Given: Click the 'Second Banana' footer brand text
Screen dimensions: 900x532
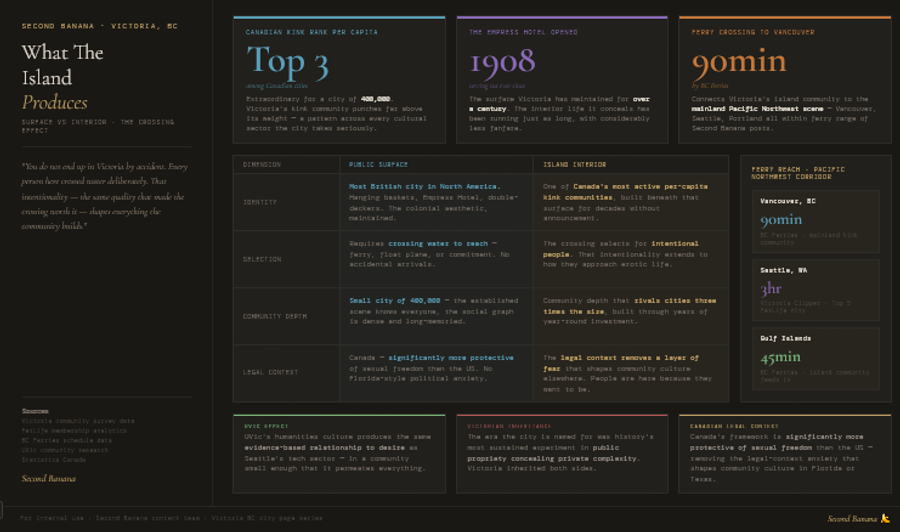Looking at the screenshot, I should [852, 518].
